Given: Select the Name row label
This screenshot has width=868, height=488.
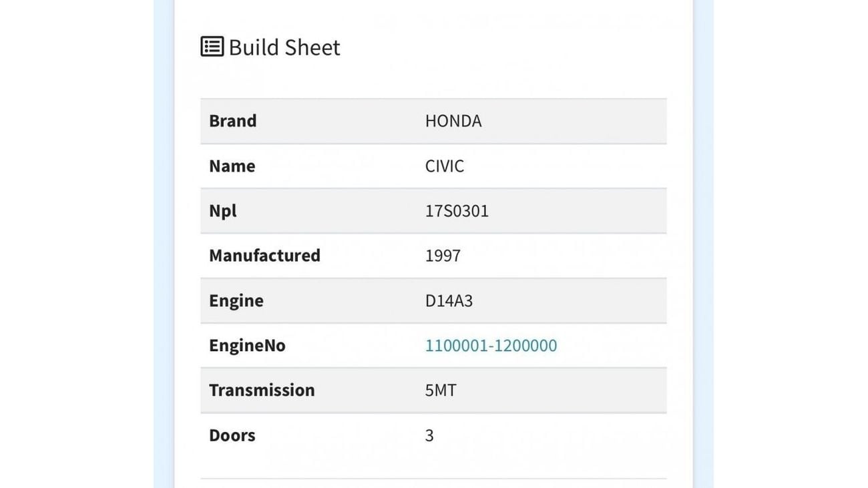Looking at the screenshot, I should point(232,166).
